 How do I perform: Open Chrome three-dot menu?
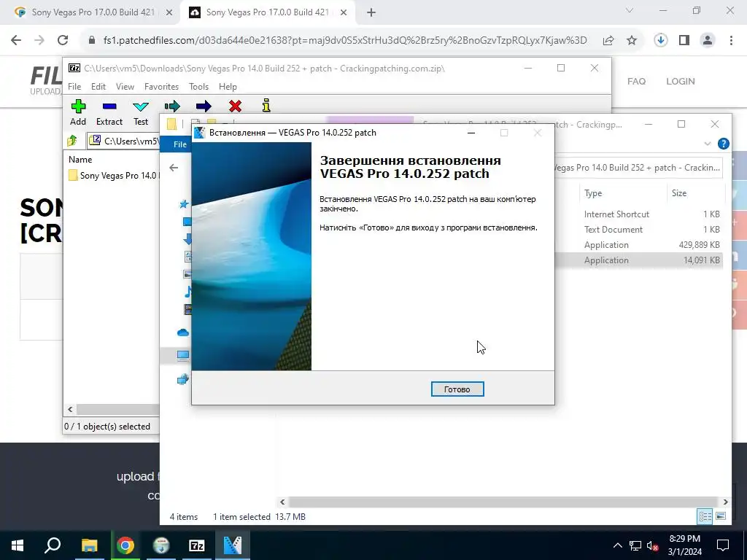coord(731,41)
